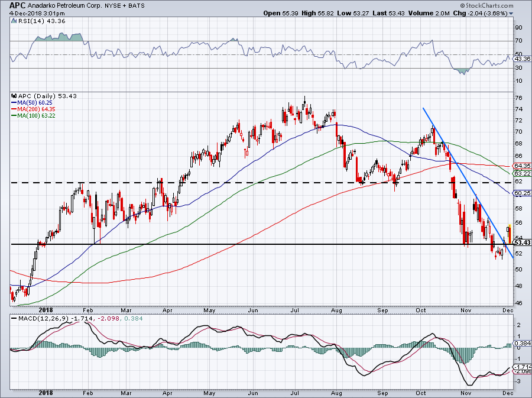This screenshot has height=398, width=532.
Task: Click the NYSE + BATS exchange label
Action: coord(124,5)
